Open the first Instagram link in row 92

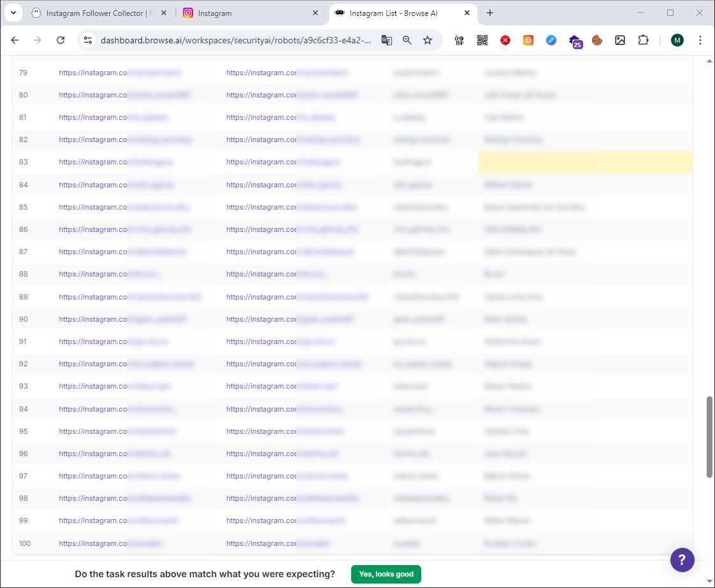[x=126, y=364]
